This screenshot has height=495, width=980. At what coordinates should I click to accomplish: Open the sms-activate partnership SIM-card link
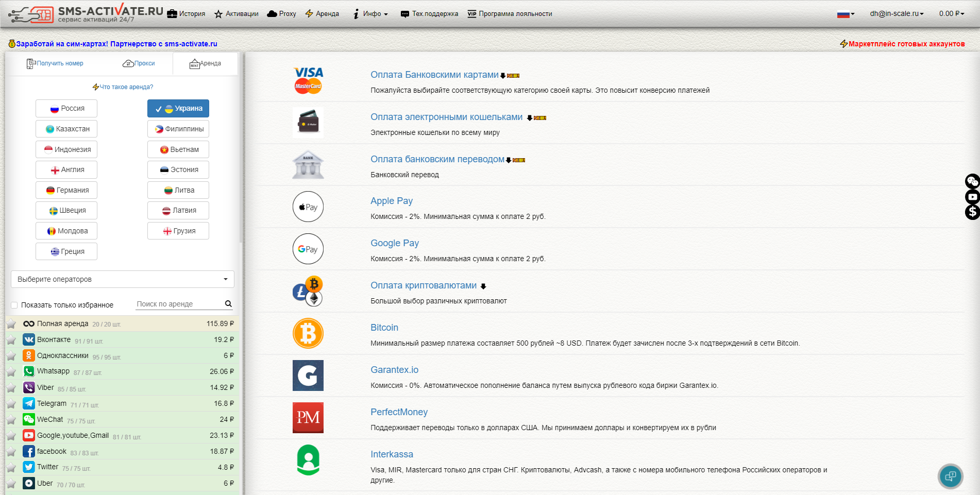pos(113,44)
